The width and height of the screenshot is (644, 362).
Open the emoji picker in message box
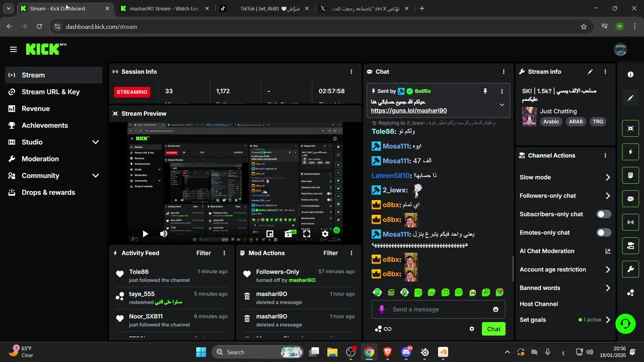[496, 309]
